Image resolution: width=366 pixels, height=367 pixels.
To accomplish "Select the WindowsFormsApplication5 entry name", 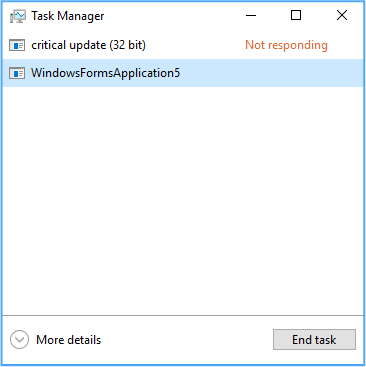I will click(x=105, y=73).
